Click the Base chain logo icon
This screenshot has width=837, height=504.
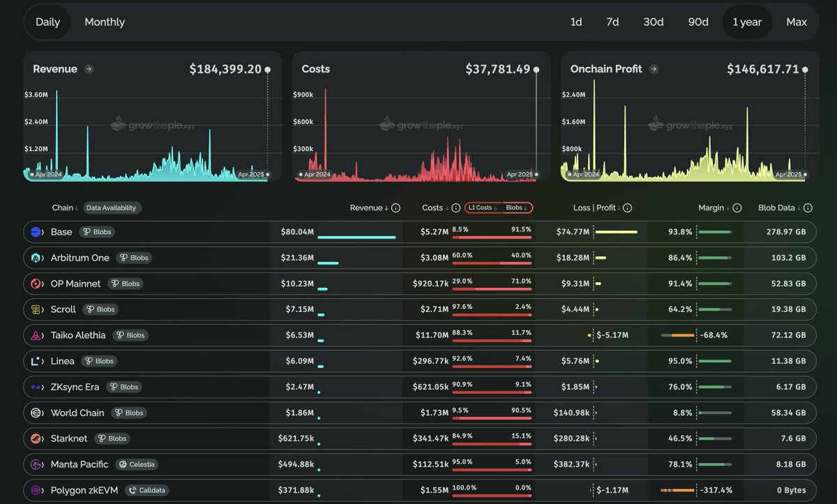36,232
